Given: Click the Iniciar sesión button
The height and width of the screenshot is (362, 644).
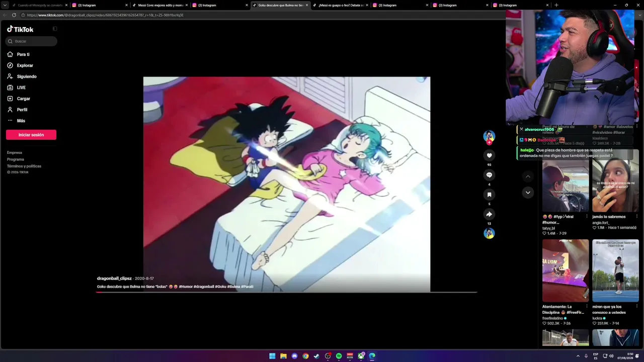Looking at the screenshot, I should pyautogui.click(x=31, y=135).
